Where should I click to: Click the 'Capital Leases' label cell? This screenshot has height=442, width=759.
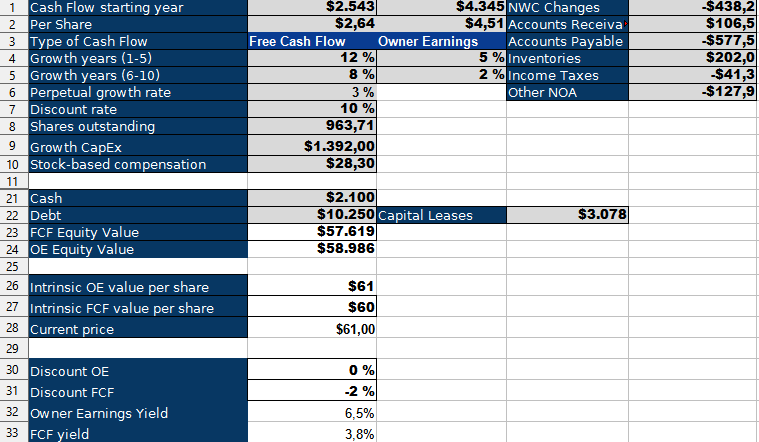pyautogui.click(x=441, y=215)
